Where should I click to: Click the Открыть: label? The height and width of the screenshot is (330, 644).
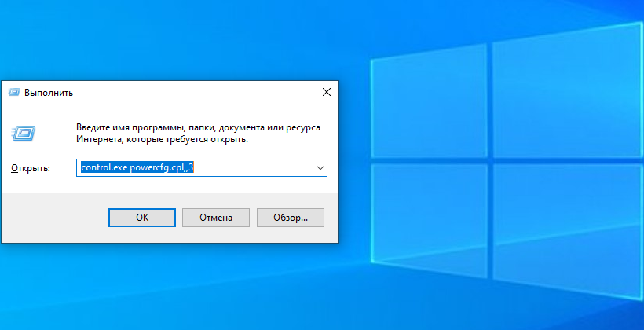tap(31, 168)
